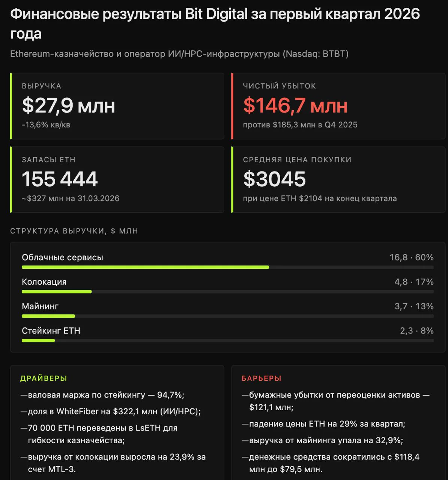Click 'против $185,3 млн в Q4 2025'

point(300,125)
